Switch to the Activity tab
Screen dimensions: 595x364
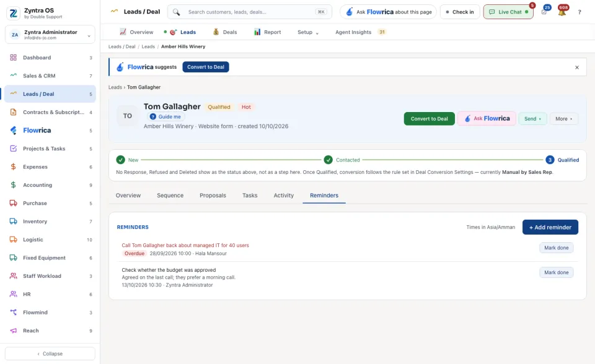click(x=283, y=196)
